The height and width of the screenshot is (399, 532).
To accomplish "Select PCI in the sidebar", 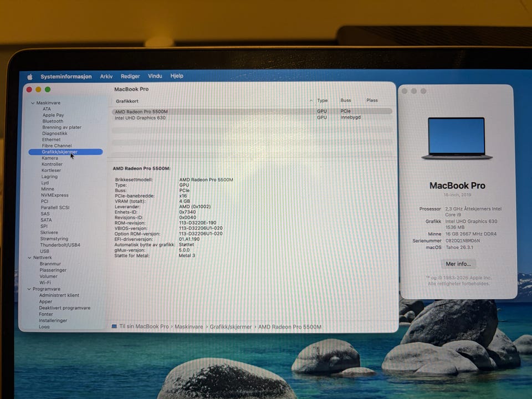I will [x=44, y=201].
